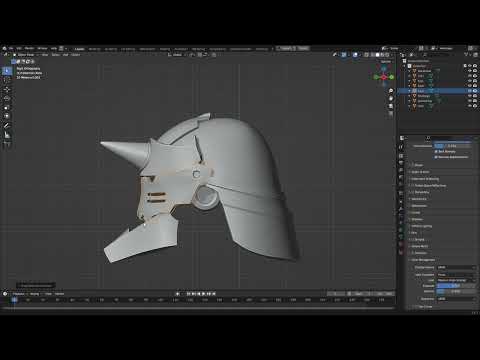
Task: Toggle camera view icon in viewport
Action: [391, 106]
